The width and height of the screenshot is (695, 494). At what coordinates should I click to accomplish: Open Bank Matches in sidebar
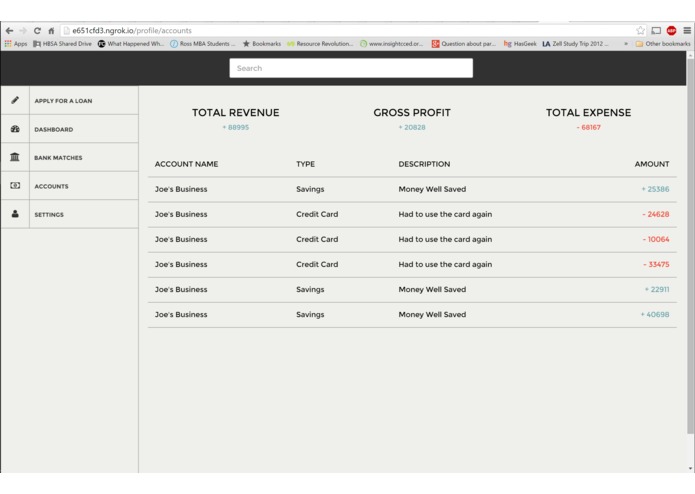(x=58, y=158)
